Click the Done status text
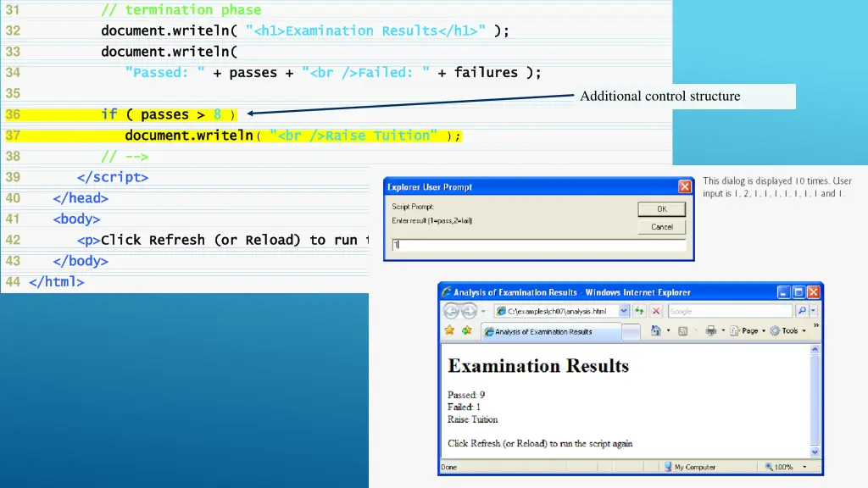The image size is (868, 488). point(449,467)
